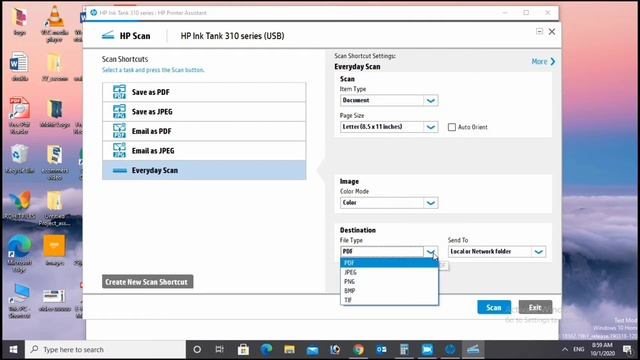Choose PDF in the file type list
The height and width of the screenshot is (360, 640).
click(x=389, y=263)
